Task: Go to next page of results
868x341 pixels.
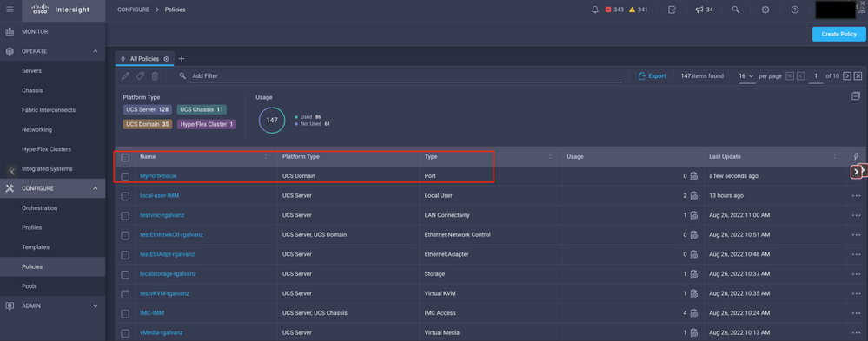Action: click(847, 75)
